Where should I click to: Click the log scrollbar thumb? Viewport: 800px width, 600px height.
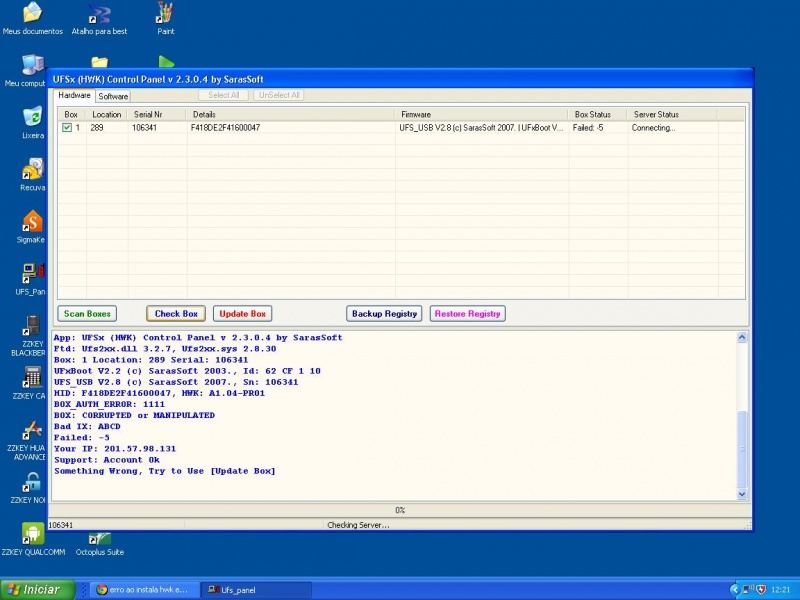[x=742, y=448]
